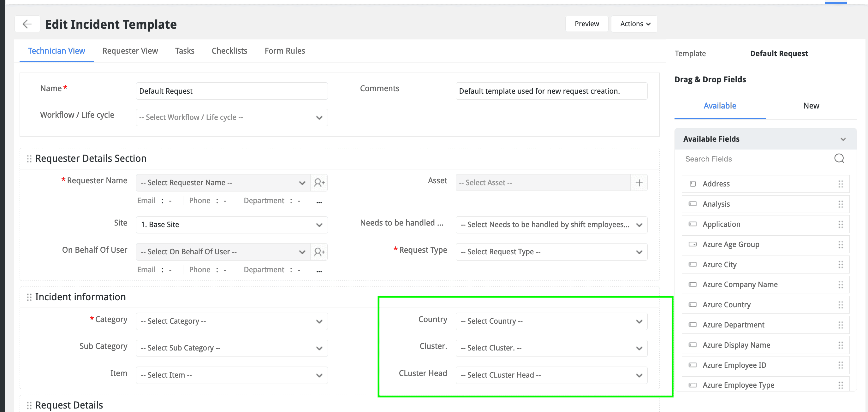The width and height of the screenshot is (868, 412).
Task: Open the Actions dropdown
Action: 634,24
